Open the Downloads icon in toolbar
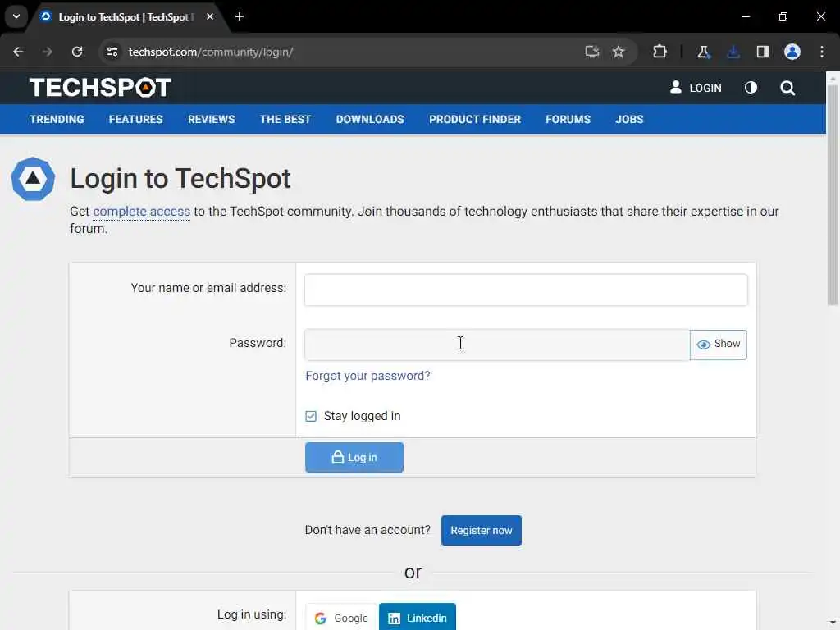This screenshot has width=840, height=630. 733,52
